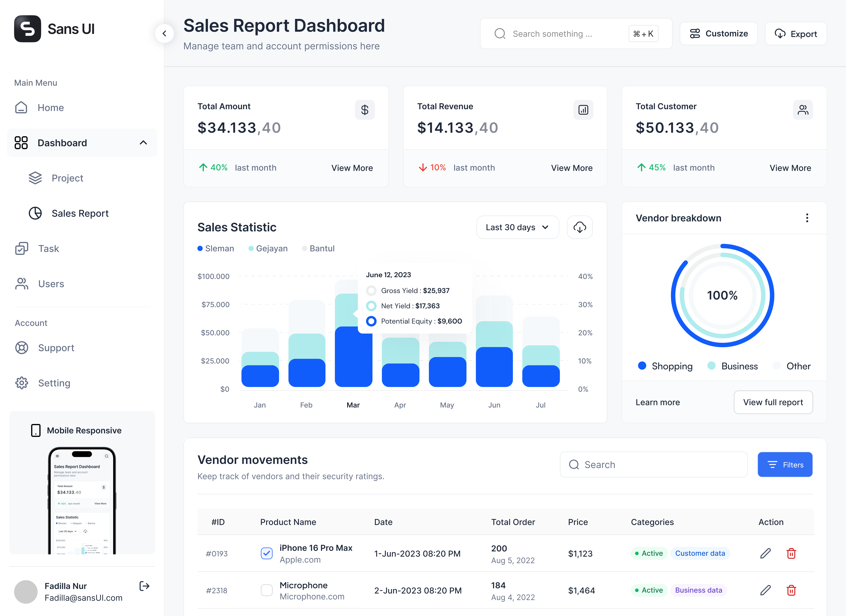Viewport: 846px width, 616px height.
Task: Open the Sales Report menu item
Action: click(80, 213)
